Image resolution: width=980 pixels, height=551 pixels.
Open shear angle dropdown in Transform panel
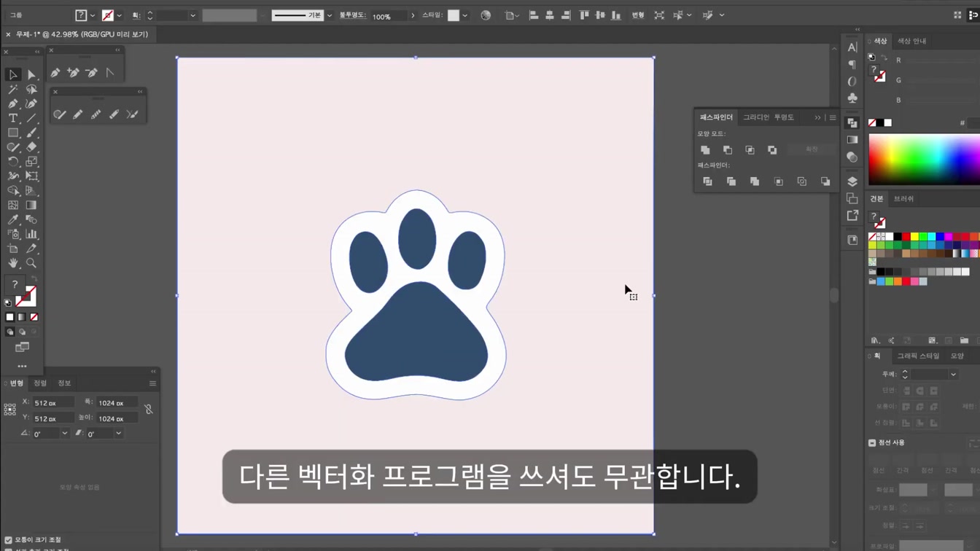[x=118, y=434]
